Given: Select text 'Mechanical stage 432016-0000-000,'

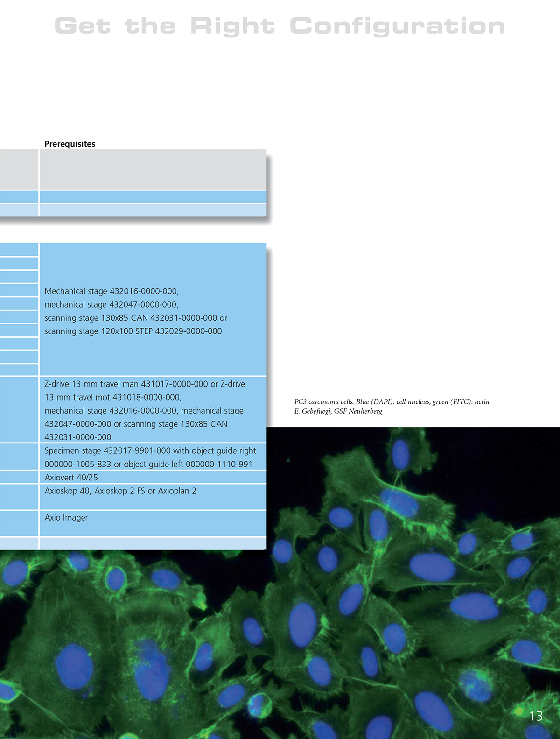Looking at the screenshot, I should coord(112,291).
